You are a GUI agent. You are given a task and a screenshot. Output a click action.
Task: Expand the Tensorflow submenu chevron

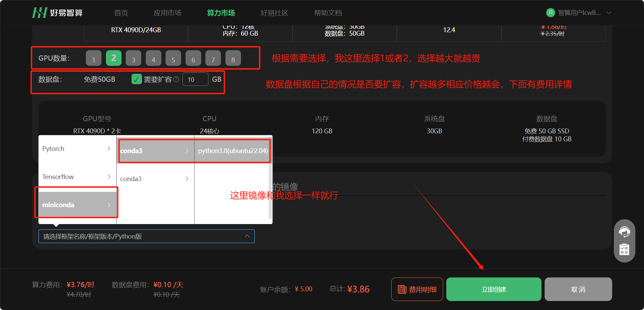click(x=109, y=177)
